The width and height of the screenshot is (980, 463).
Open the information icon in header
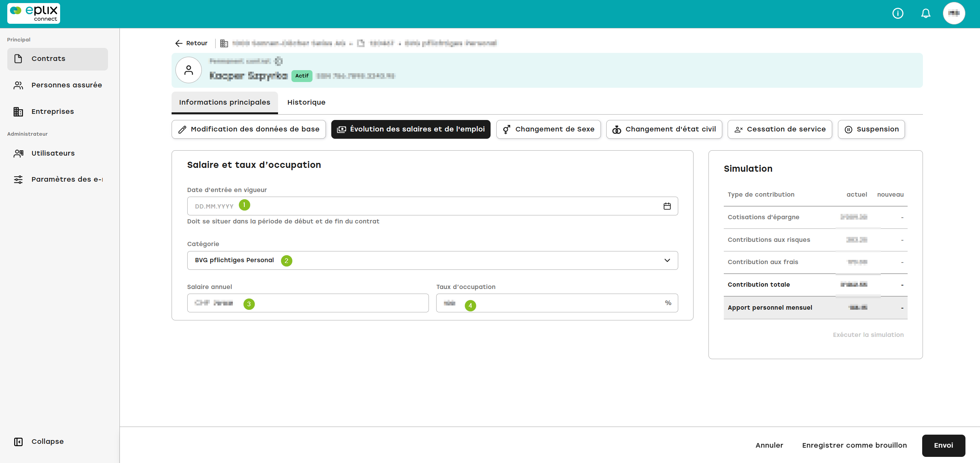click(898, 13)
